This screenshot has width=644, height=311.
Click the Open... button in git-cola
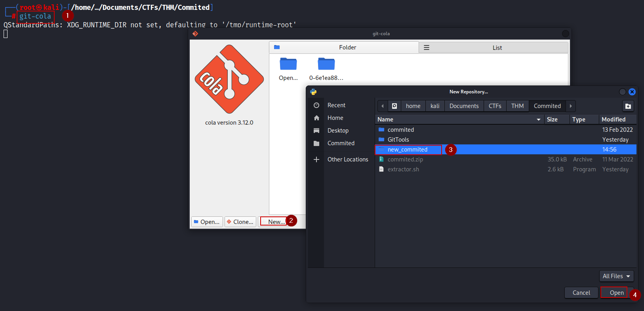click(x=207, y=222)
